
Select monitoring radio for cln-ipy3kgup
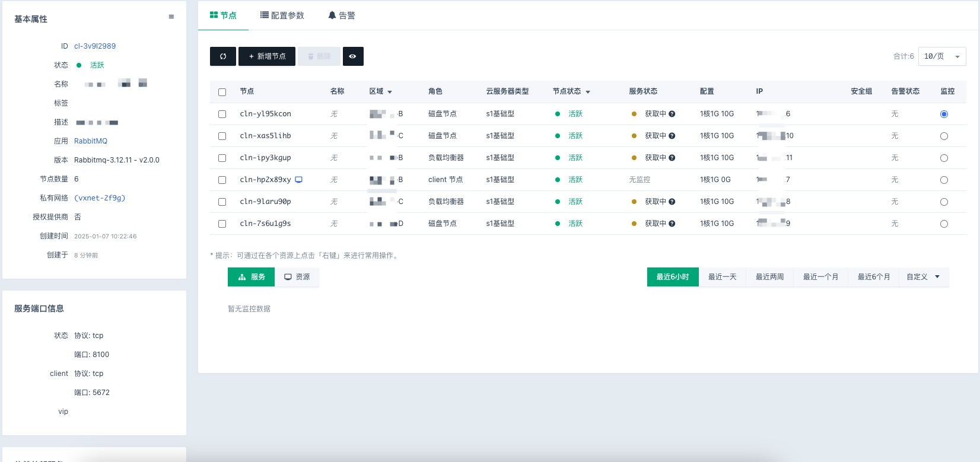(x=944, y=158)
